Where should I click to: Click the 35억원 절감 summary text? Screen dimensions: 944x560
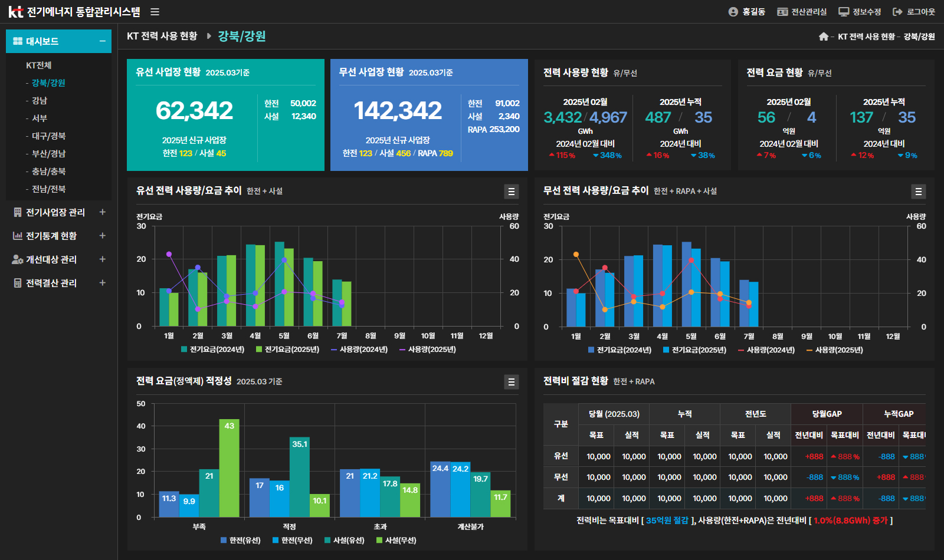667,521
